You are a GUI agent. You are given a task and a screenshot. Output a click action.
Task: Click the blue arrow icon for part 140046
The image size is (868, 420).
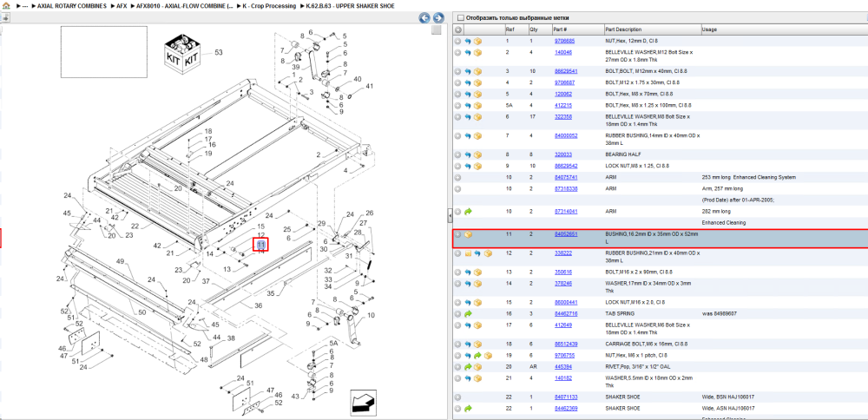pyautogui.click(x=468, y=53)
